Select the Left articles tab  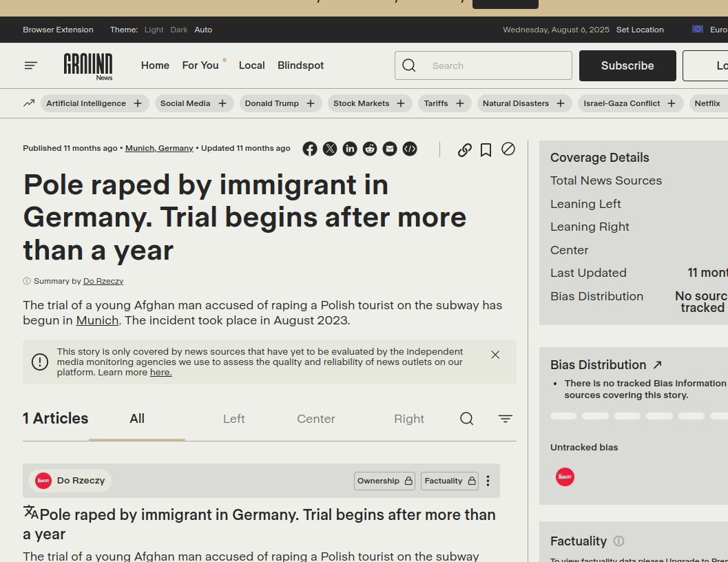point(233,419)
